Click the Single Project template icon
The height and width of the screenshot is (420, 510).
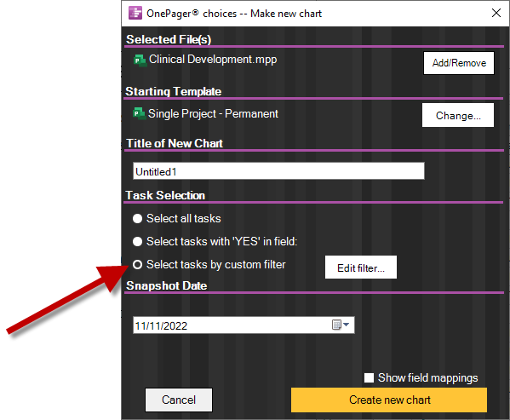coord(140,114)
